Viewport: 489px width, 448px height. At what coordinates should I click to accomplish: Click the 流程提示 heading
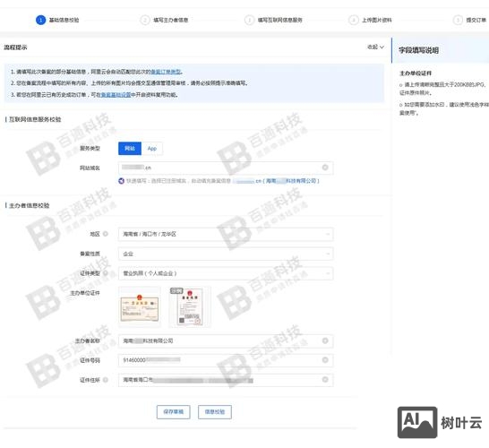click(x=15, y=47)
